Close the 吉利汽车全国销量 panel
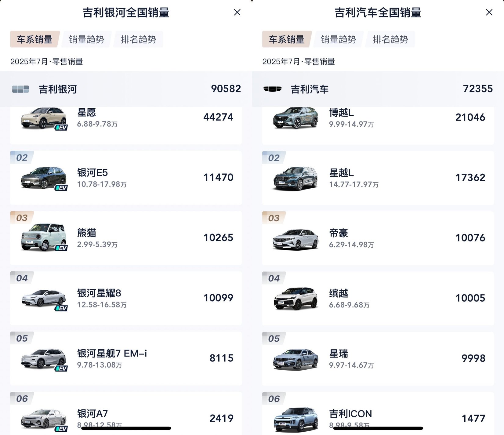This screenshot has height=435, width=504. (489, 13)
